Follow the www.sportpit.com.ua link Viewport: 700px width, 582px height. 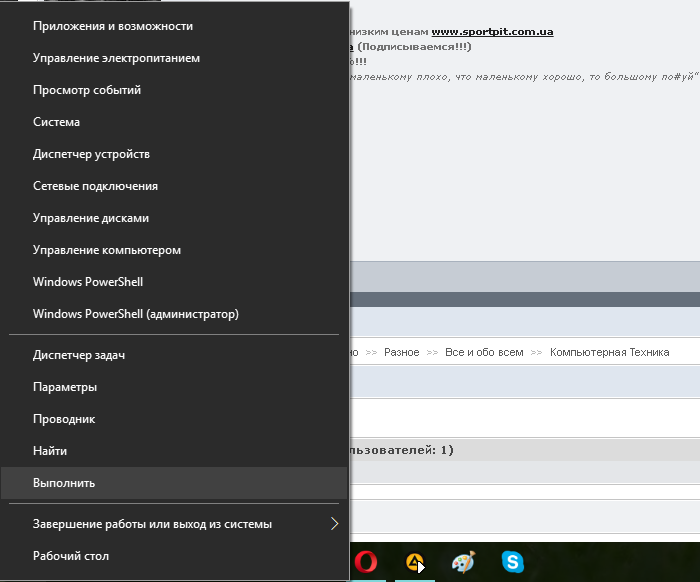(x=492, y=32)
